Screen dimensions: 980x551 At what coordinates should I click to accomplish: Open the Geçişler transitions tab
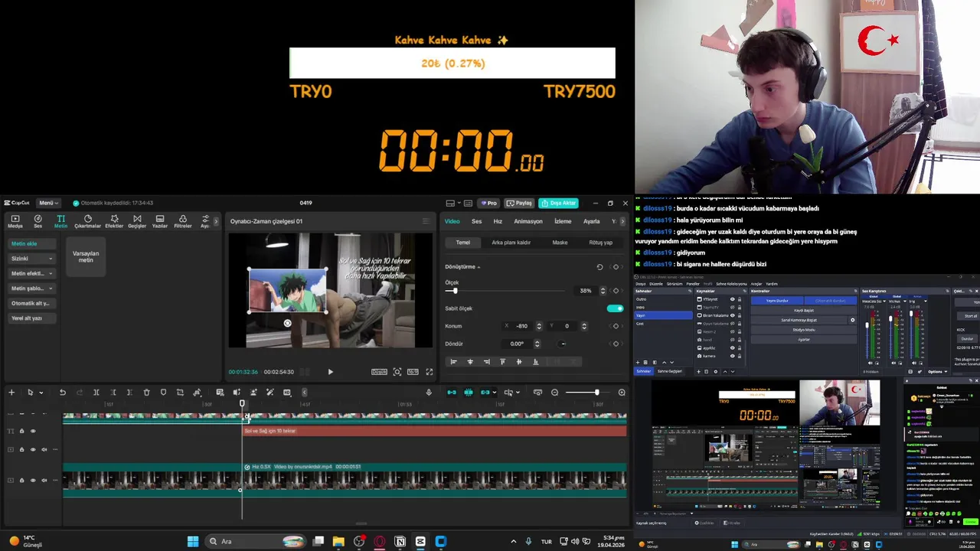[137, 221]
